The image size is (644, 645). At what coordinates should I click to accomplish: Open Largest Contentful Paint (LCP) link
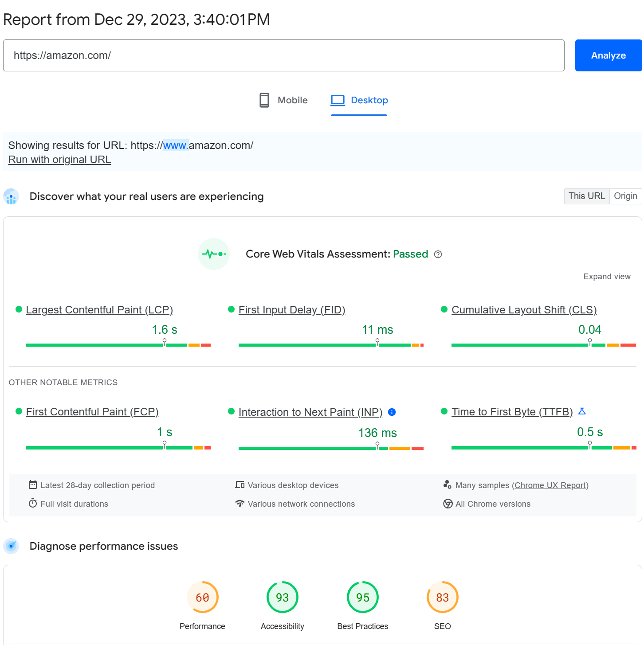pos(99,310)
